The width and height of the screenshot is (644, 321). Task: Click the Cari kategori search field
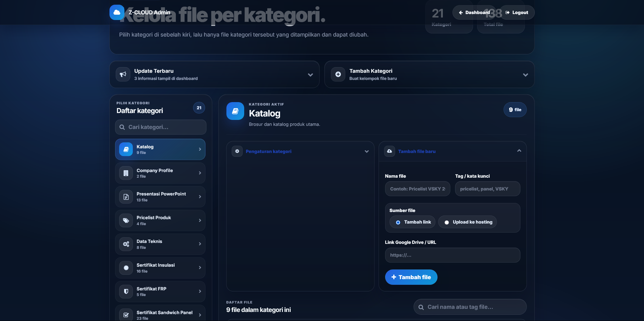tap(161, 127)
